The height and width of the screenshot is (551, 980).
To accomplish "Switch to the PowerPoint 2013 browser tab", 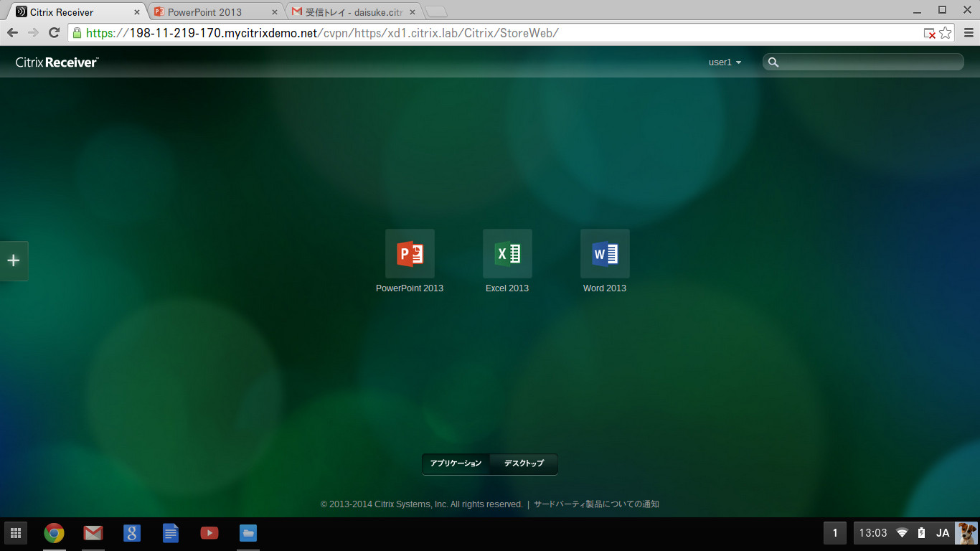I will tap(214, 12).
